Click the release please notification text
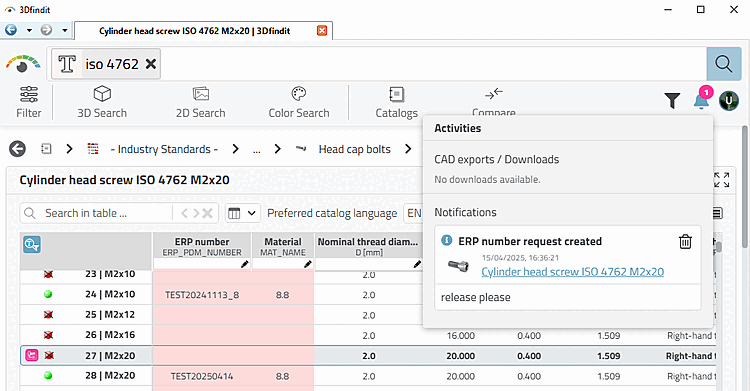750x391 pixels. [475, 297]
